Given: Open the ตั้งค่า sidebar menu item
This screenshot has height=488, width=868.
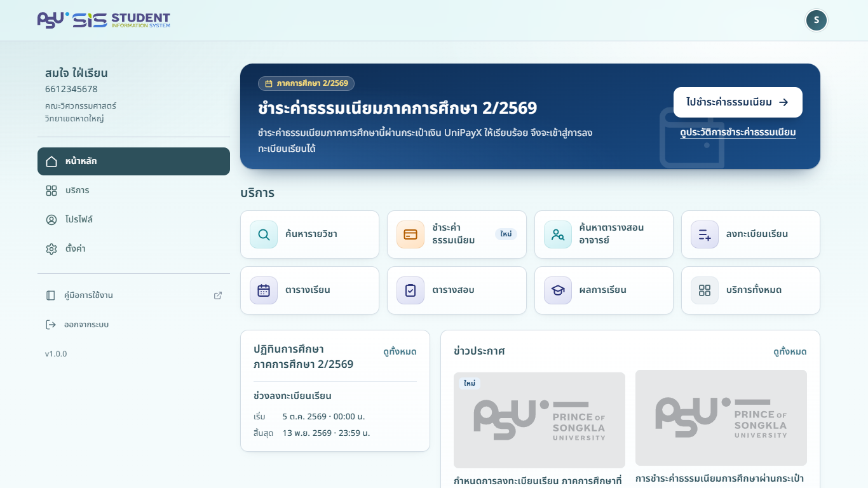Looking at the screenshot, I should (133, 249).
